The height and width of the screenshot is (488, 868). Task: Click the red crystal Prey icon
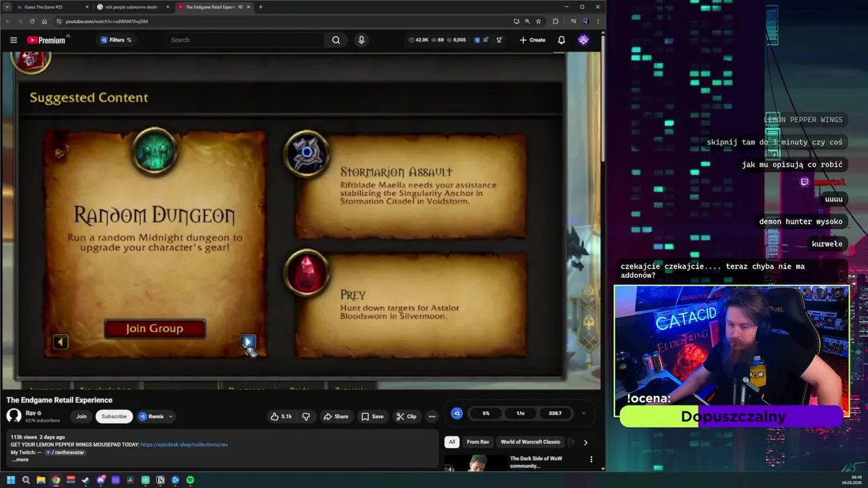[307, 272]
